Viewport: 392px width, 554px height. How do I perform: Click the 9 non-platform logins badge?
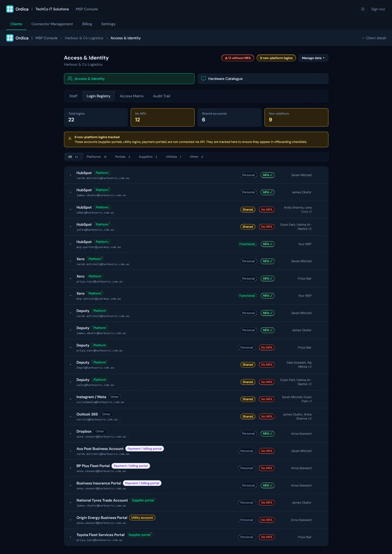coord(276,58)
